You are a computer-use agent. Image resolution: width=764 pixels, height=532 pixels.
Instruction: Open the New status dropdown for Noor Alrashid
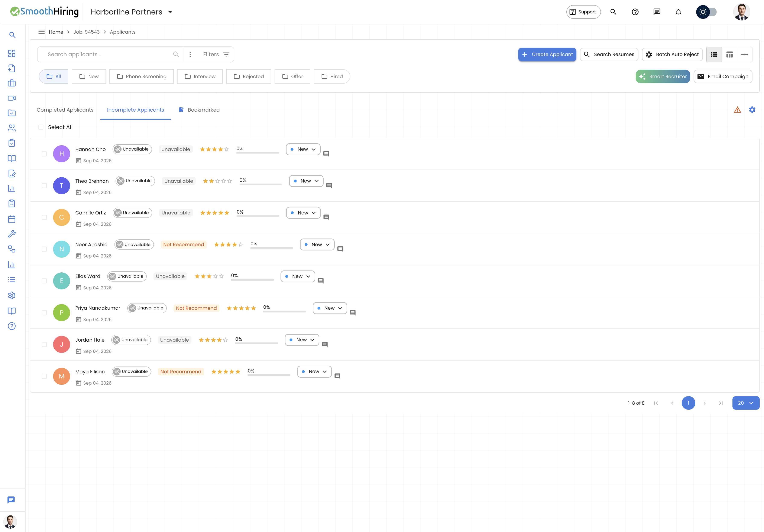[x=317, y=244]
